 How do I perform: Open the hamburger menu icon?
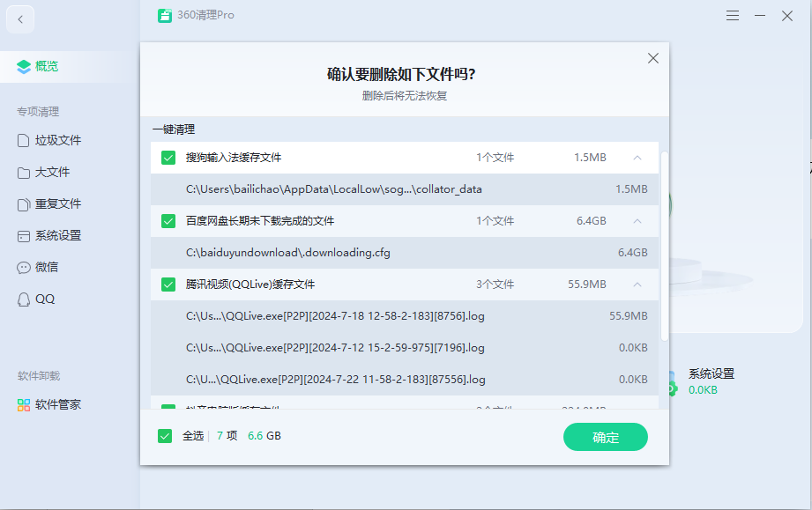pyautogui.click(x=733, y=16)
